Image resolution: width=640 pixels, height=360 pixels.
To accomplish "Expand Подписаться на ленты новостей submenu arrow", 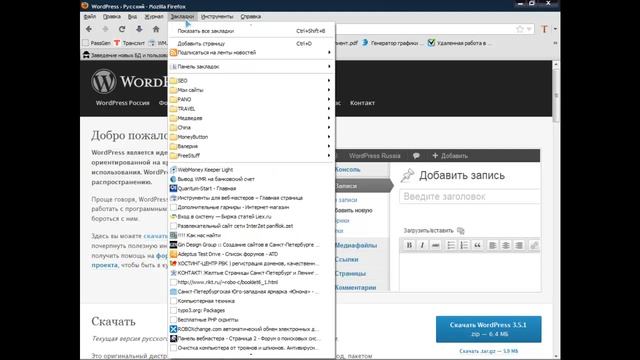I will tap(329, 52).
